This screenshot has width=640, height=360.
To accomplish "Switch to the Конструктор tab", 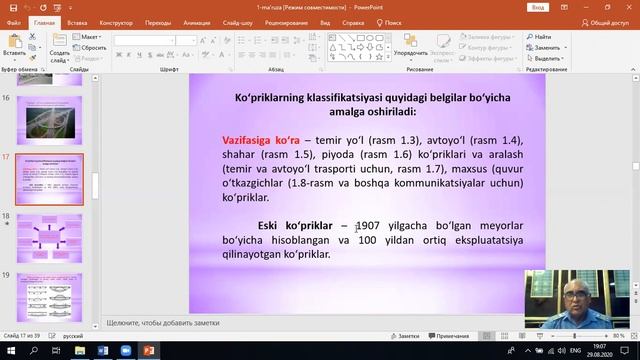I will tap(116, 23).
